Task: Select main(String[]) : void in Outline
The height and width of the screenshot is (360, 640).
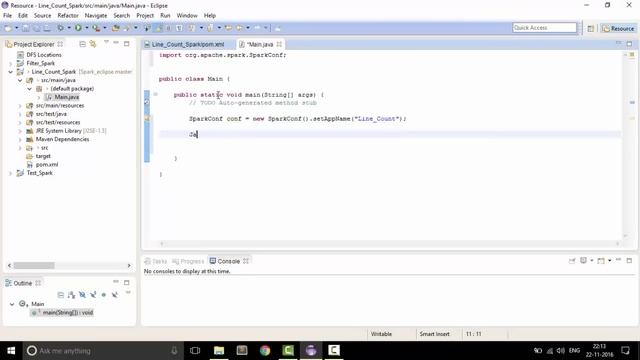Action: click(x=68, y=313)
